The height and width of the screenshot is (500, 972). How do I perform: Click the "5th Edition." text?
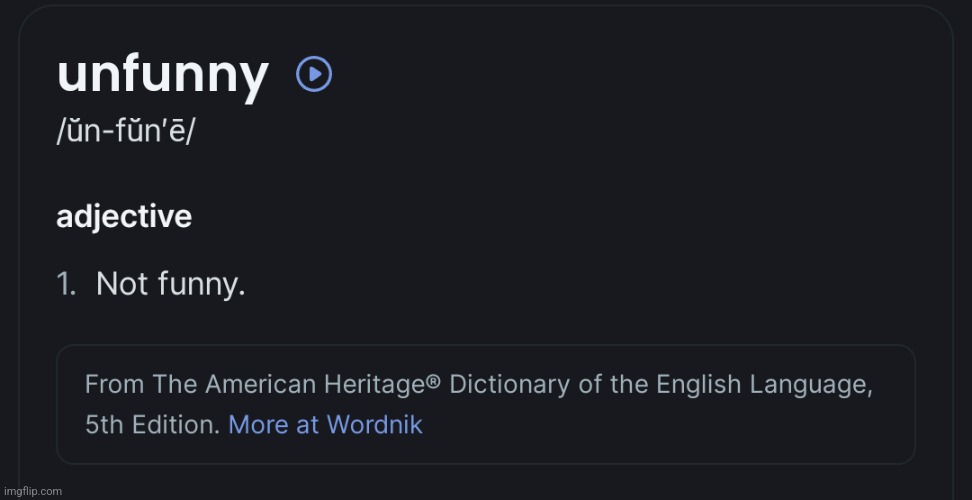pos(152,424)
